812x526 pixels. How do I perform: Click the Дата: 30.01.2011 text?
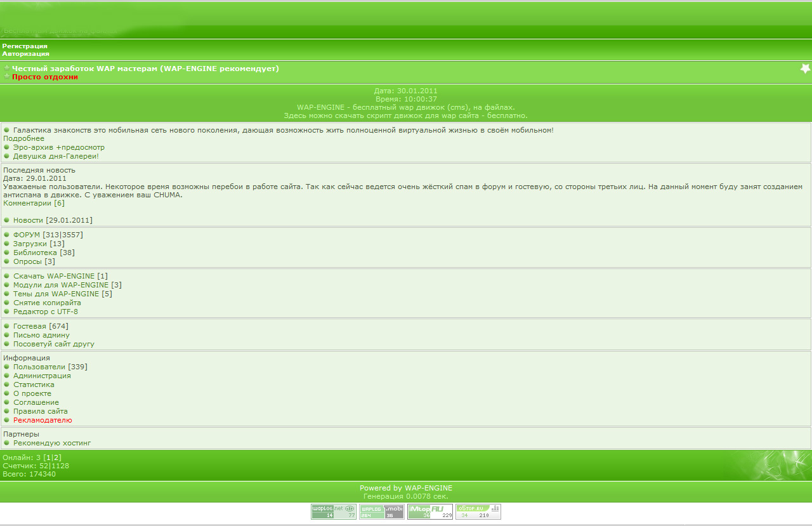click(x=406, y=91)
